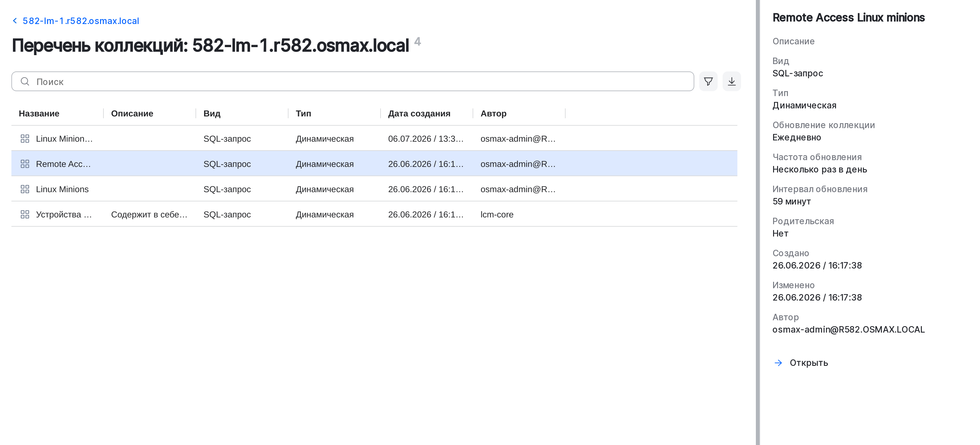Click the Несколько раз в день value

click(820, 169)
